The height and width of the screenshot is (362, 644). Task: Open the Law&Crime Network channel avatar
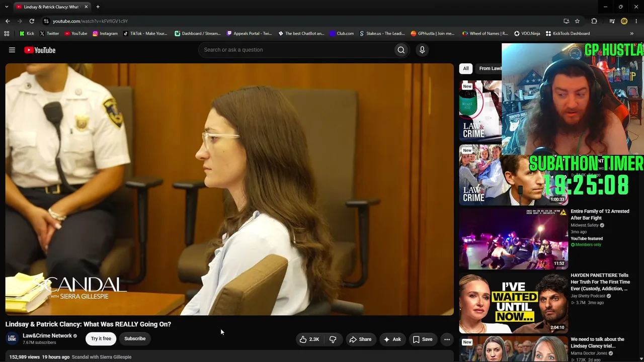tap(12, 339)
